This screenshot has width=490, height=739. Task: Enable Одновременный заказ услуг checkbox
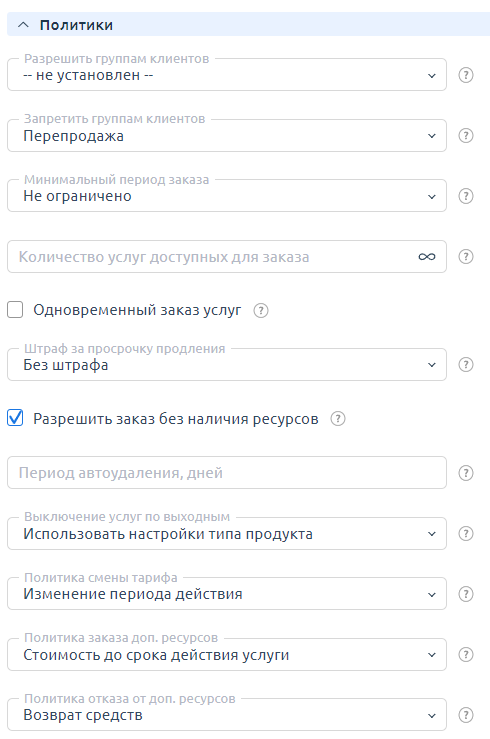(x=15, y=310)
